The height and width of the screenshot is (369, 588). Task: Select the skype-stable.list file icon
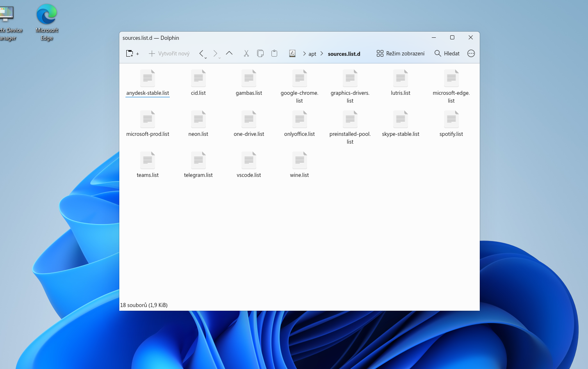401,119
